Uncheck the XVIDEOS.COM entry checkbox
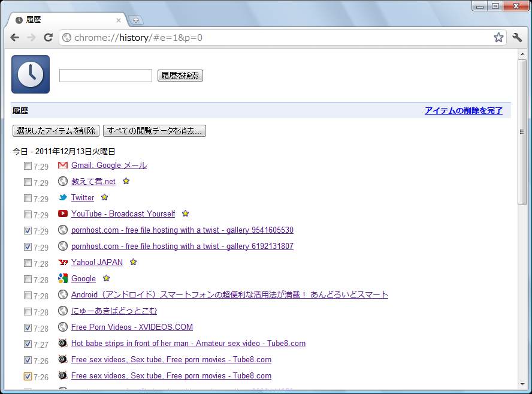Image resolution: width=532 pixels, height=394 pixels. (28, 328)
